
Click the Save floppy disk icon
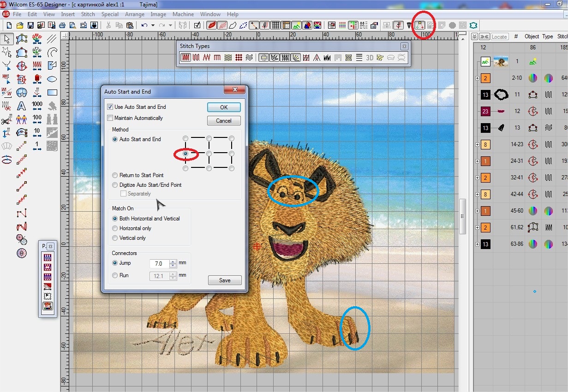(30, 25)
